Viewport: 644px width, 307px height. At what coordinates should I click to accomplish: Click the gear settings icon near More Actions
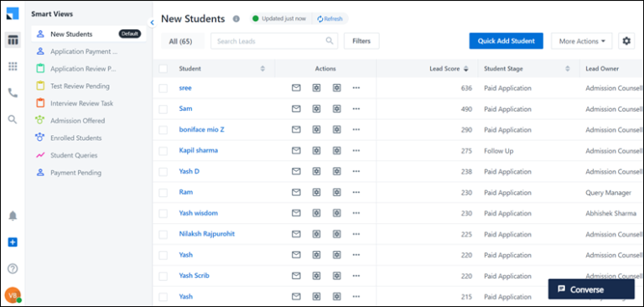coord(626,41)
